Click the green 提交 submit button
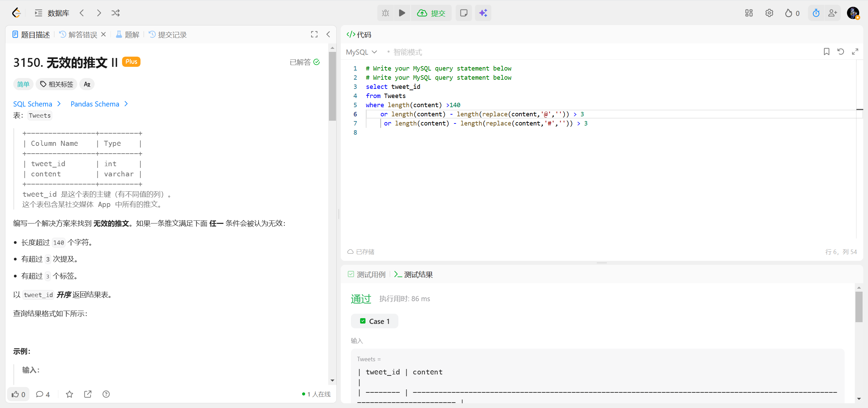Image resolution: width=868 pixels, height=408 pixels. 431,13
